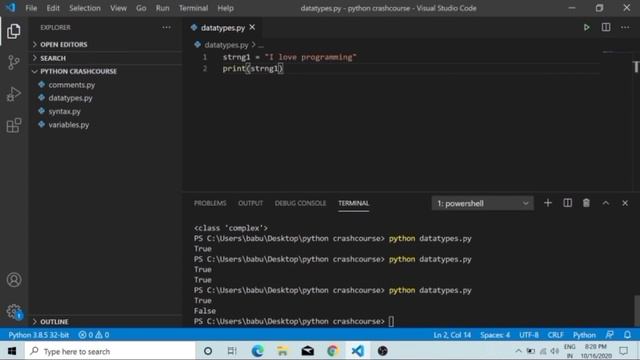Change indentation via Spaces: 4

[x=495, y=335]
